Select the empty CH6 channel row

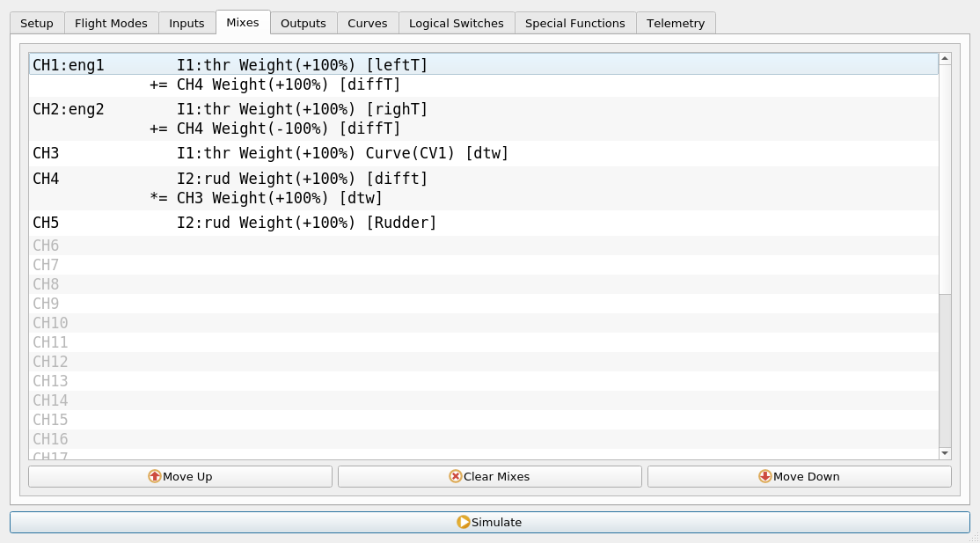(484, 246)
